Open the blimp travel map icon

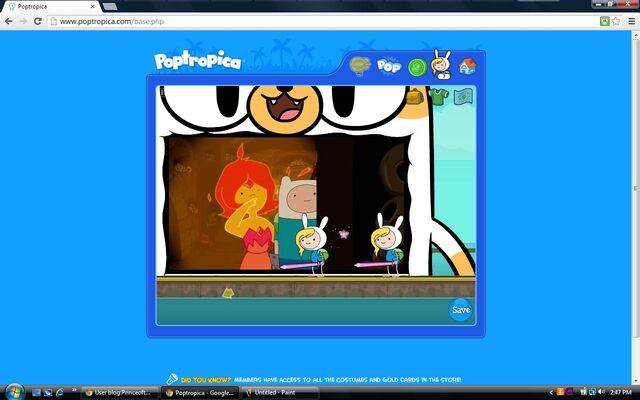point(360,66)
